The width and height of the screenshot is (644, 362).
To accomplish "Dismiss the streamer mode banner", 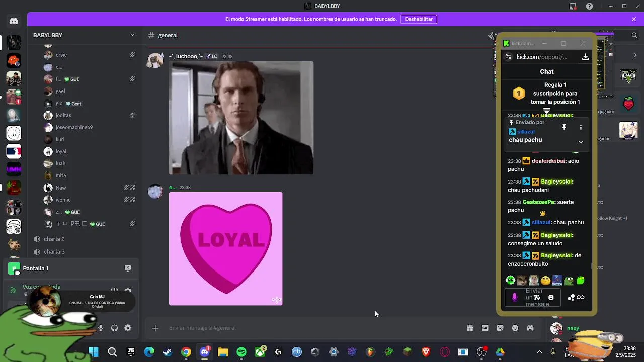I will tap(634, 19).
